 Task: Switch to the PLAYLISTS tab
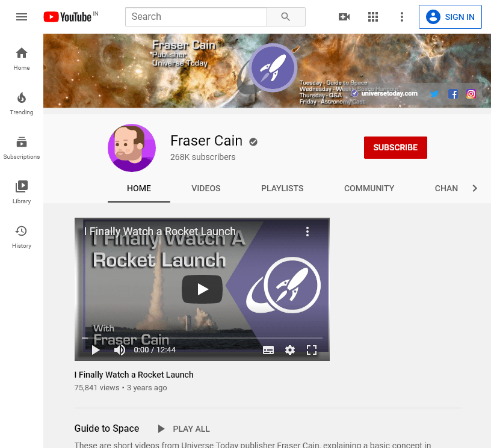coord(282,188)
